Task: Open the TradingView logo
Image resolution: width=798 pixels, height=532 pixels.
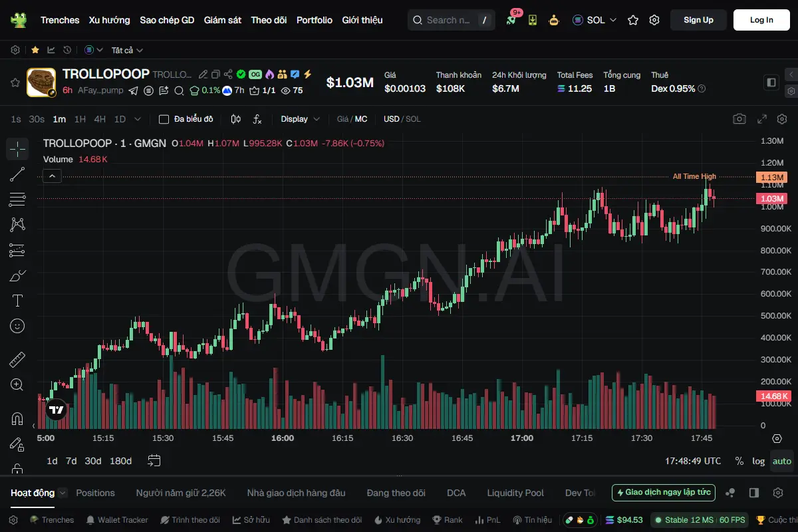Action: pos(57,410)
